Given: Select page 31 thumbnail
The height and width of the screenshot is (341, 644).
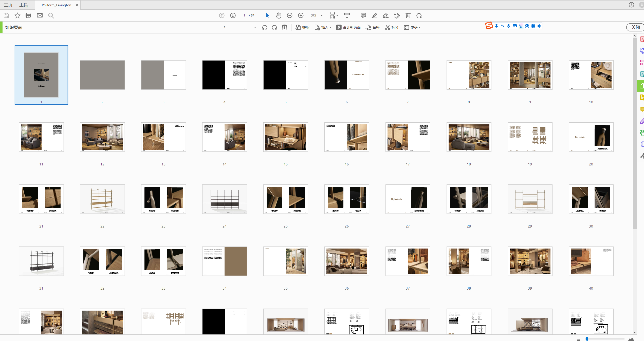Looking at the screenshot, I should (41, 261).
